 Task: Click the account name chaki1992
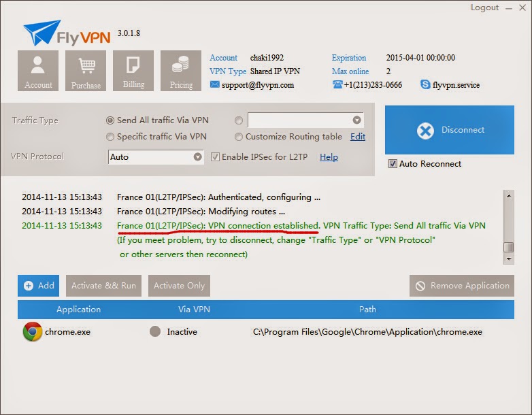(267, 58)
